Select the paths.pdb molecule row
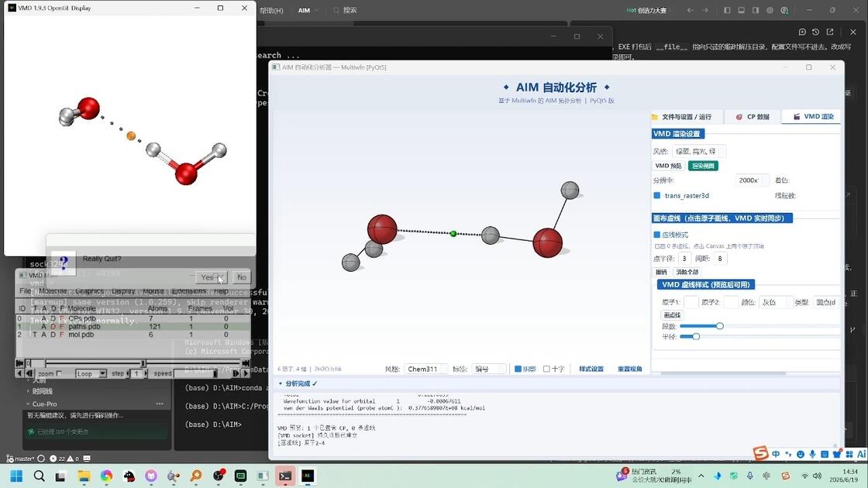Screen dimensions: 868x488 pyautogui.click(x=133, y=326)
